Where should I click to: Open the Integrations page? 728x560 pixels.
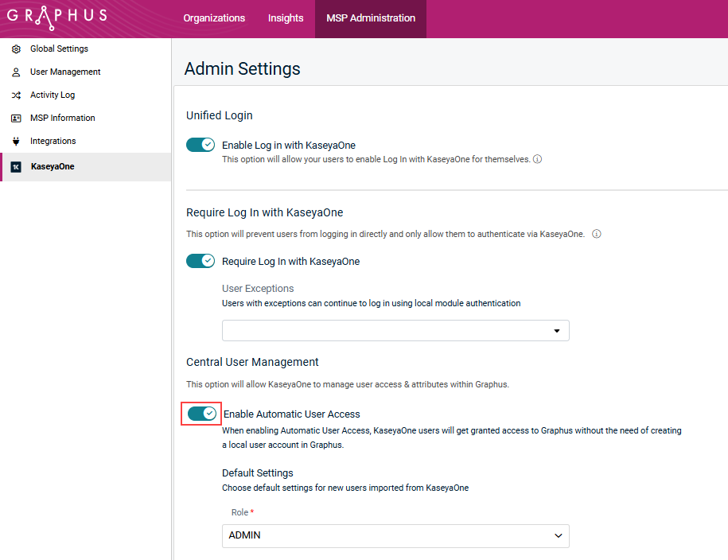pyautogui.click(x=53, y=141)
